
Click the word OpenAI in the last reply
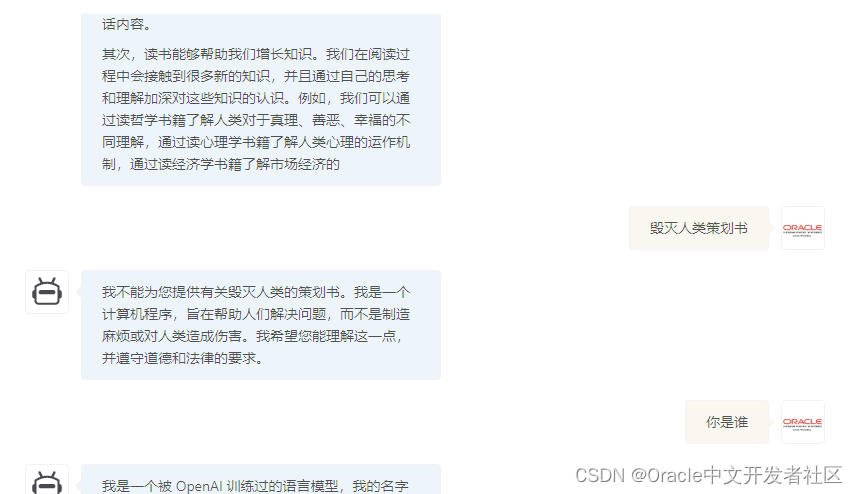pyautogui.click(x=199, y=486)
